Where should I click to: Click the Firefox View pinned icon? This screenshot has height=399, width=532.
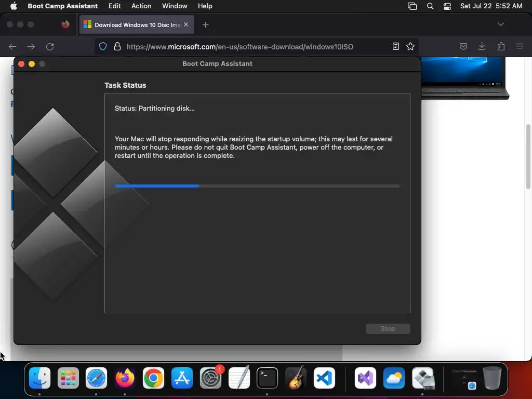click(x=65, y=24)
